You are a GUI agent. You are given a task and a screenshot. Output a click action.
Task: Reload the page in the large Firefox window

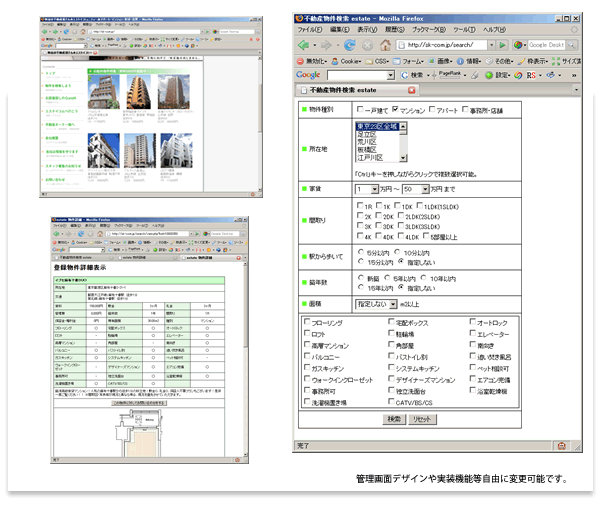pos(350,45)
